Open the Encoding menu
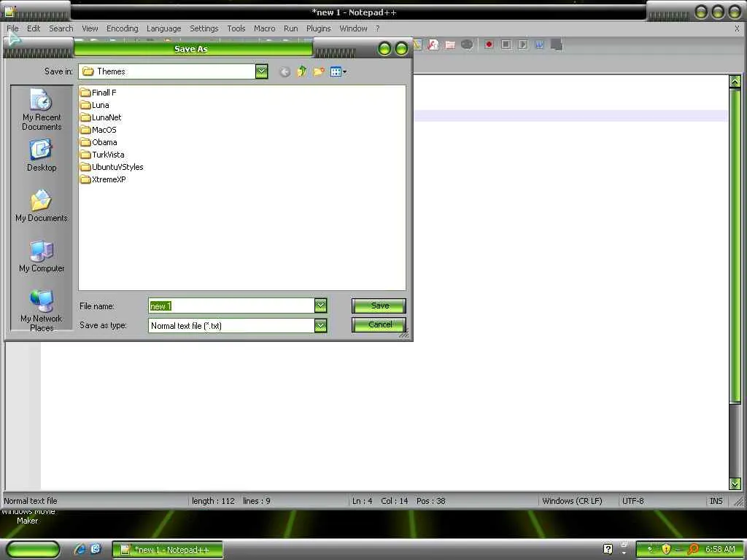The height and width of the screenshot is (560, 747). tap(122, 28)
